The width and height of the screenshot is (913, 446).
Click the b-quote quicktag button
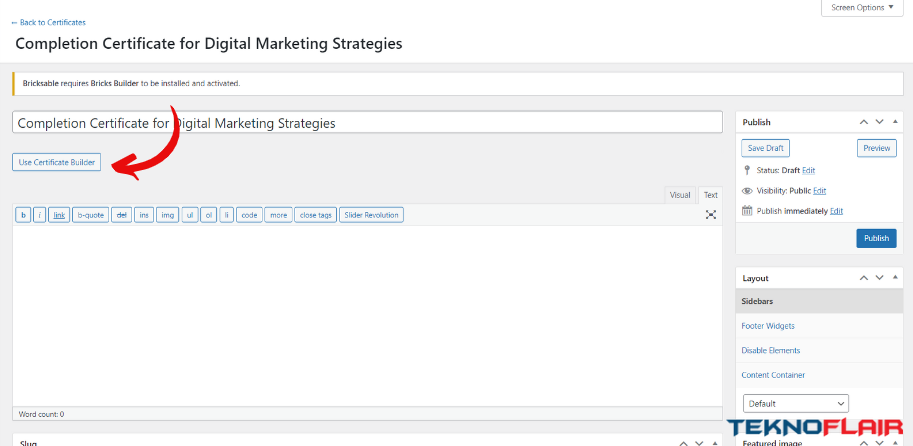(x=90, y=215)
